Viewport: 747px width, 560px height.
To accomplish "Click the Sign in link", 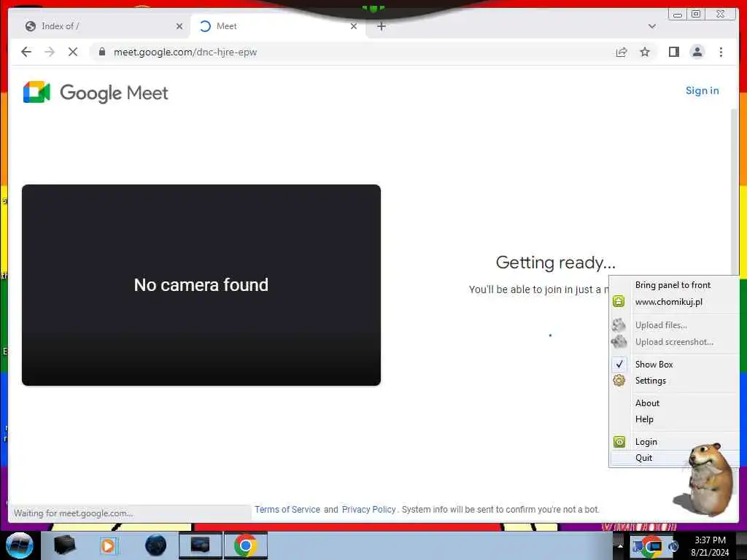I will (703, 90).
